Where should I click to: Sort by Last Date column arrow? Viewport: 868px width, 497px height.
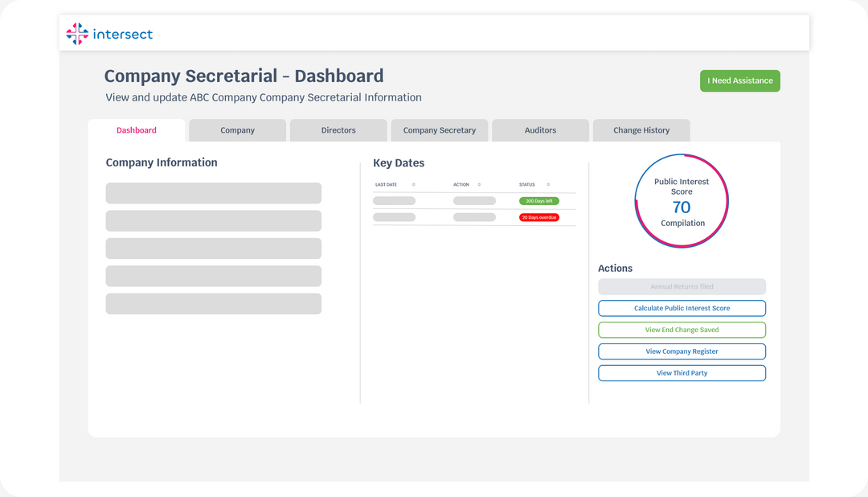[413, 185]
